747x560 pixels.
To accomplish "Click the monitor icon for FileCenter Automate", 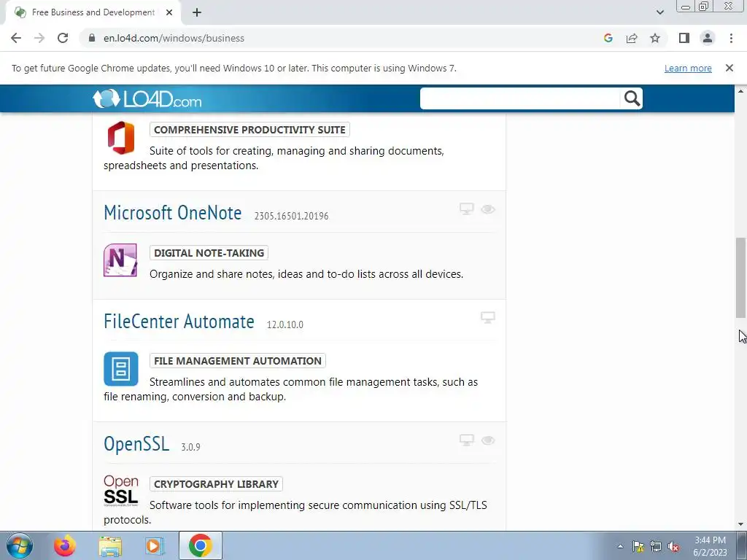I will pyautogui.click(x=488, y=318).
